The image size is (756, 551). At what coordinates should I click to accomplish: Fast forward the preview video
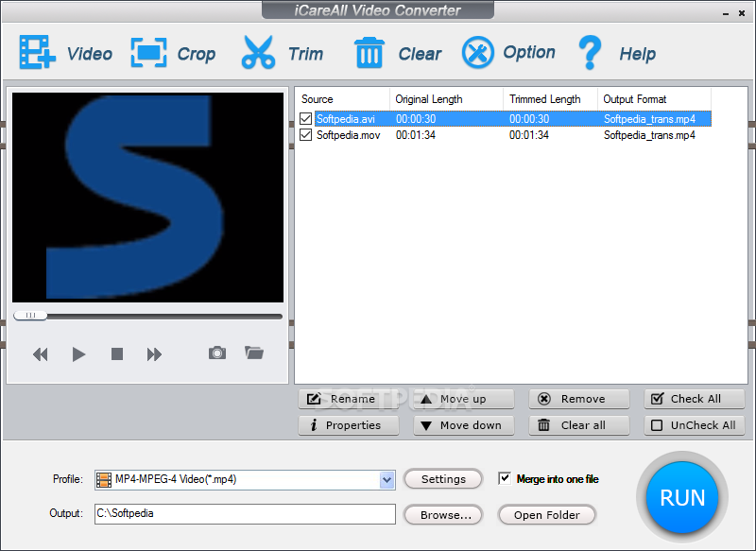[154, 354]
